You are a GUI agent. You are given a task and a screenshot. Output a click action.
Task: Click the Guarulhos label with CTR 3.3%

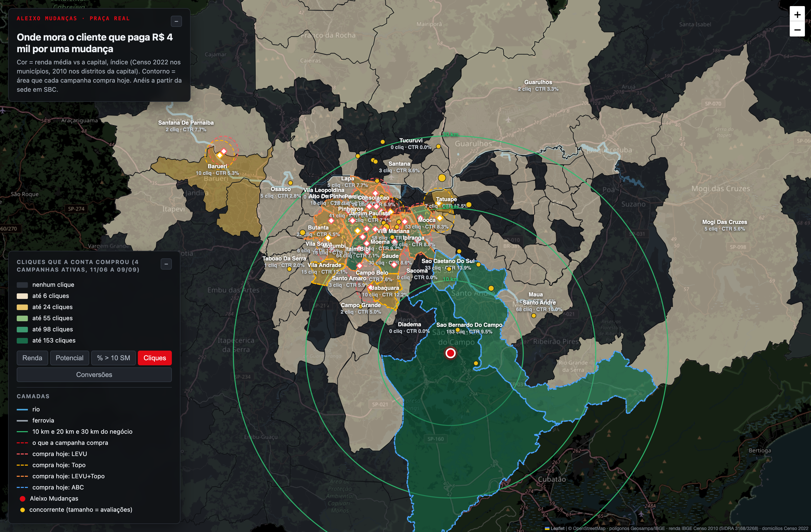tap(538, 85)
